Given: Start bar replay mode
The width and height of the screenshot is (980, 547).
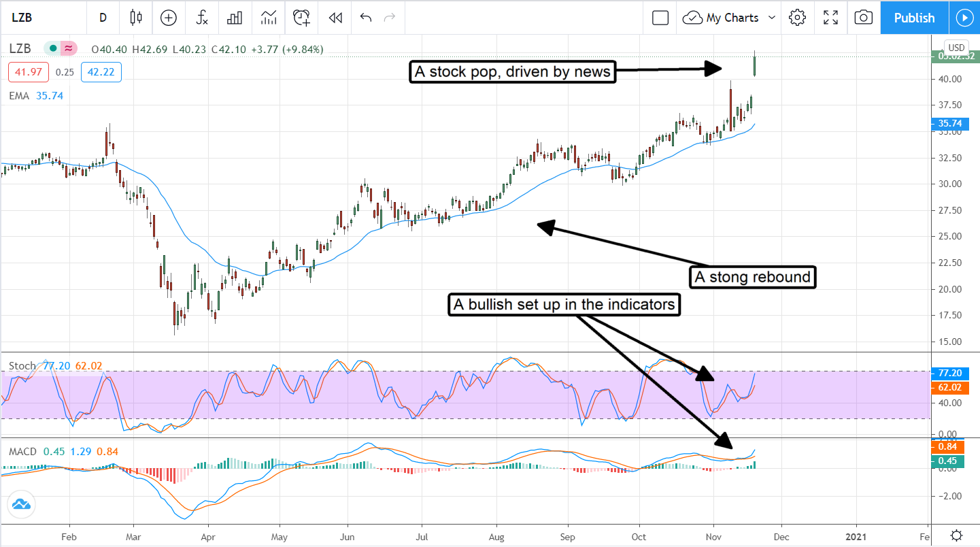Looking at the screenshot, I should pos(335,18).
